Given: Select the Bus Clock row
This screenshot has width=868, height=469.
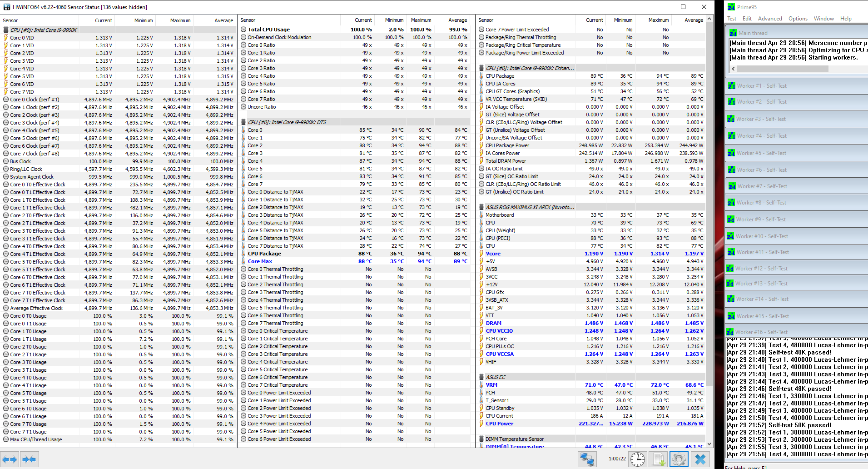Looking at the screenshot, I should 119,161.
